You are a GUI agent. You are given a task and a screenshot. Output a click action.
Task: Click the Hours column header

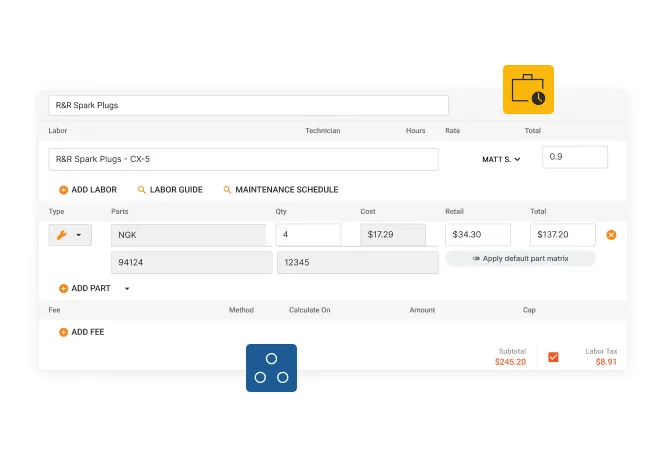(416, 131)
